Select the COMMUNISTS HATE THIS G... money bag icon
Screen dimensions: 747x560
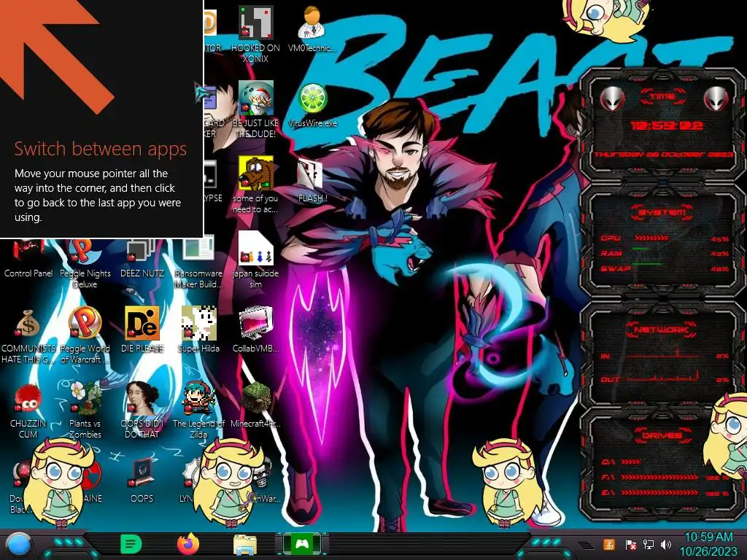pos(28,335)
